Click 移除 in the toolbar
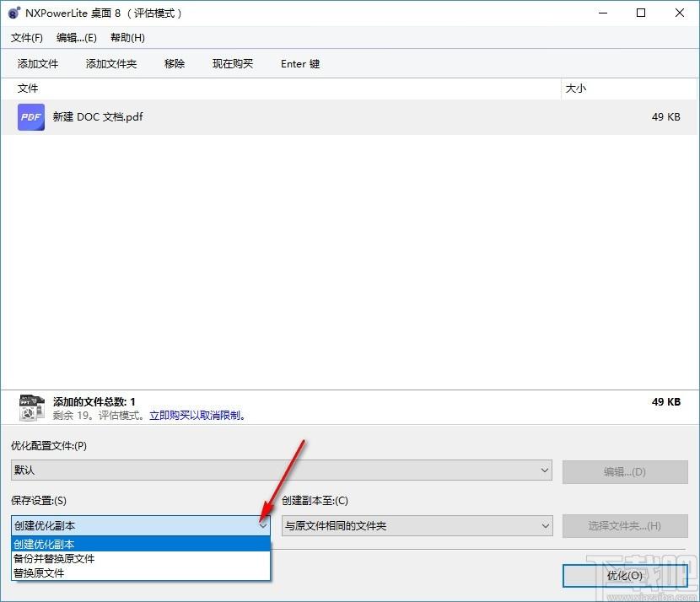700x602 pixels. click(174, 64)
